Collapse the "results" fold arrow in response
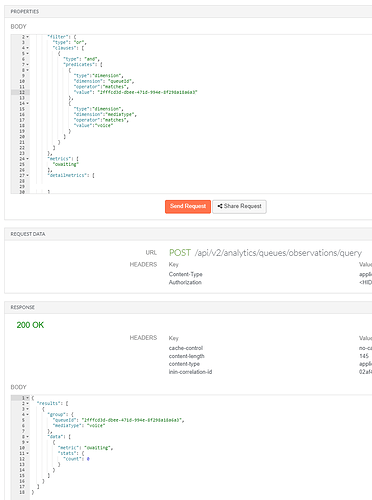 (x=28, y=403)
